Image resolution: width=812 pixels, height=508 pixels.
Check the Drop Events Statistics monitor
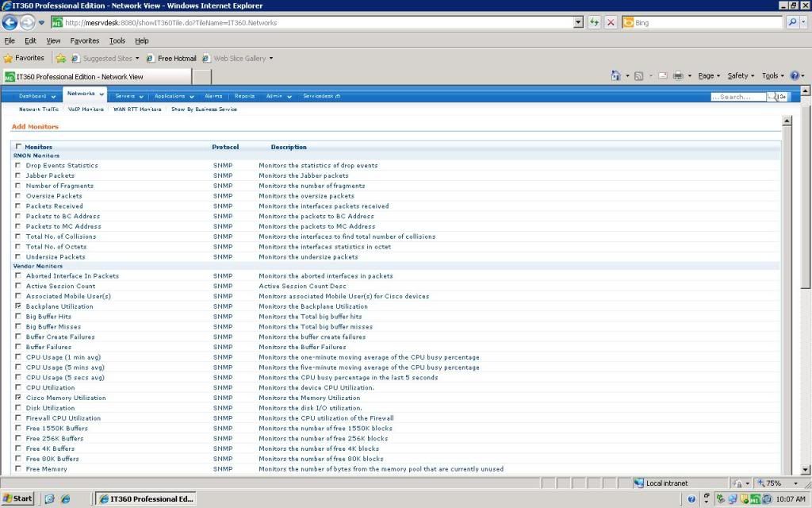[18, 165]
